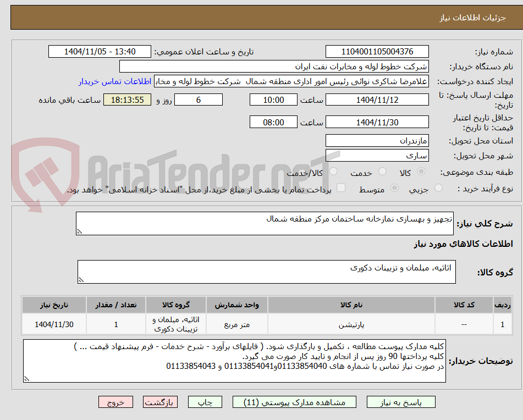Click the جزئیات اطلاعات نیاز page title
The image size is (523, 420).
[x=472, y=18]
